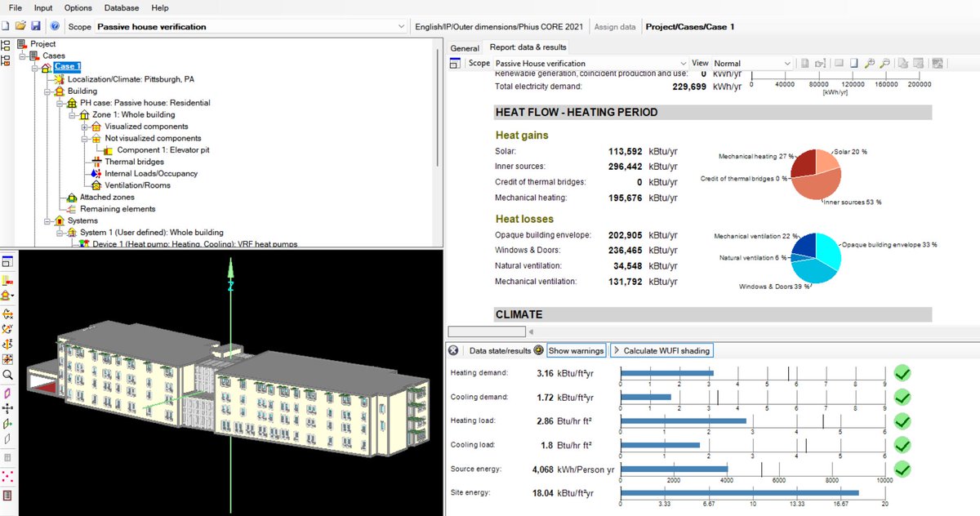Open the Input menu
Image resolution: width=980 pixels, height=516 pixels.
click(43, 7)
